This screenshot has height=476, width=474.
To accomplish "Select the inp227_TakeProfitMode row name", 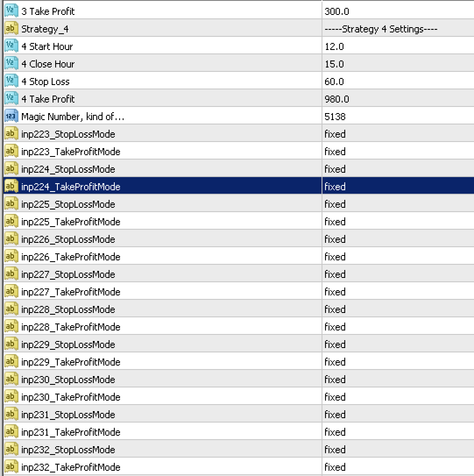I will pos(71,292).
